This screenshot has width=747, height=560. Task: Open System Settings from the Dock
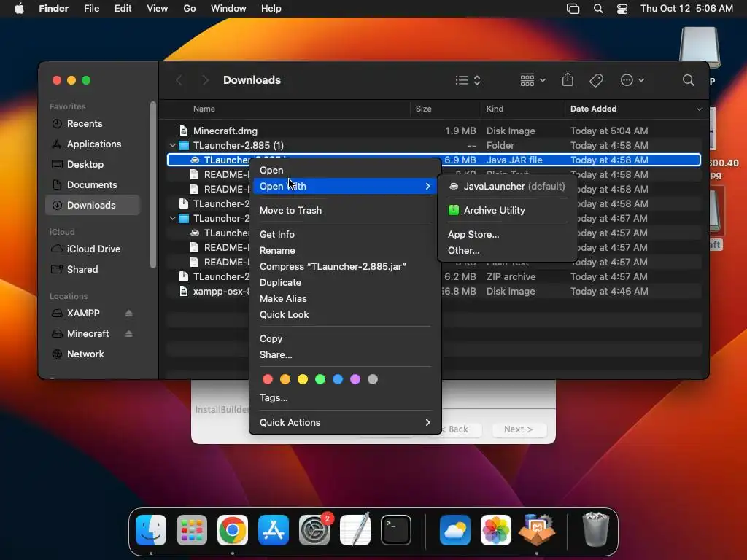click(314, 530)
